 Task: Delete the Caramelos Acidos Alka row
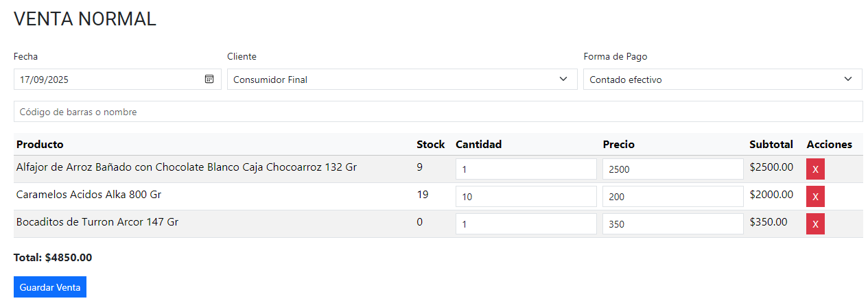(815, 197)
